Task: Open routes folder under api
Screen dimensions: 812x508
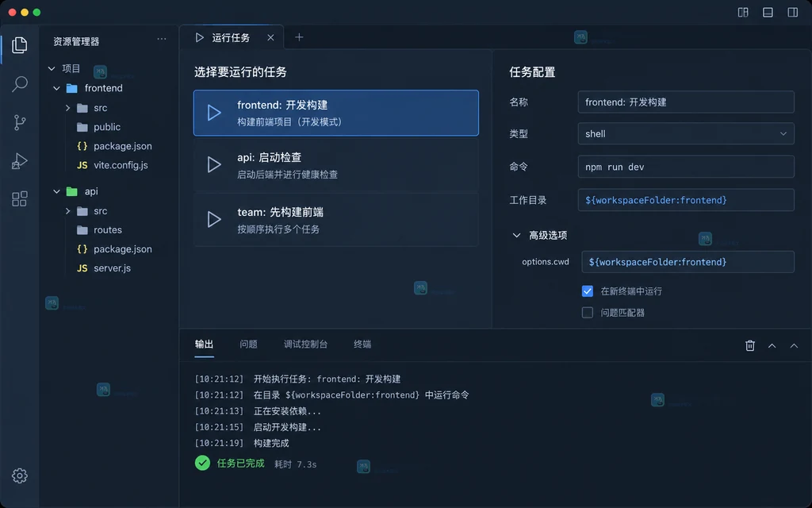Action: coord(108,229)
